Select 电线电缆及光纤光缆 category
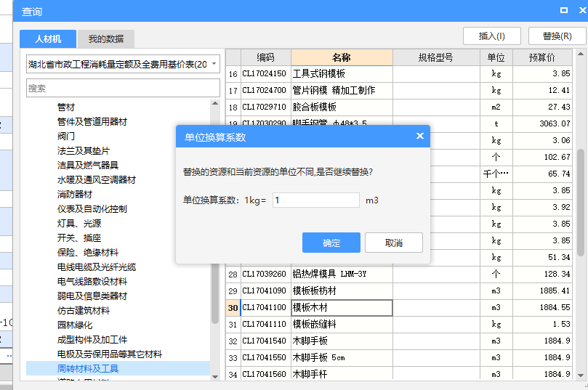 click(97, 267)
